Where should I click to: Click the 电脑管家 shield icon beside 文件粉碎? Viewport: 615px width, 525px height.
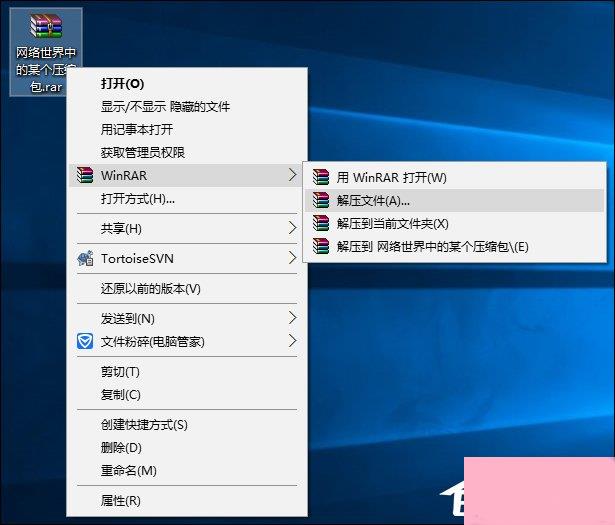pos(85,342)
